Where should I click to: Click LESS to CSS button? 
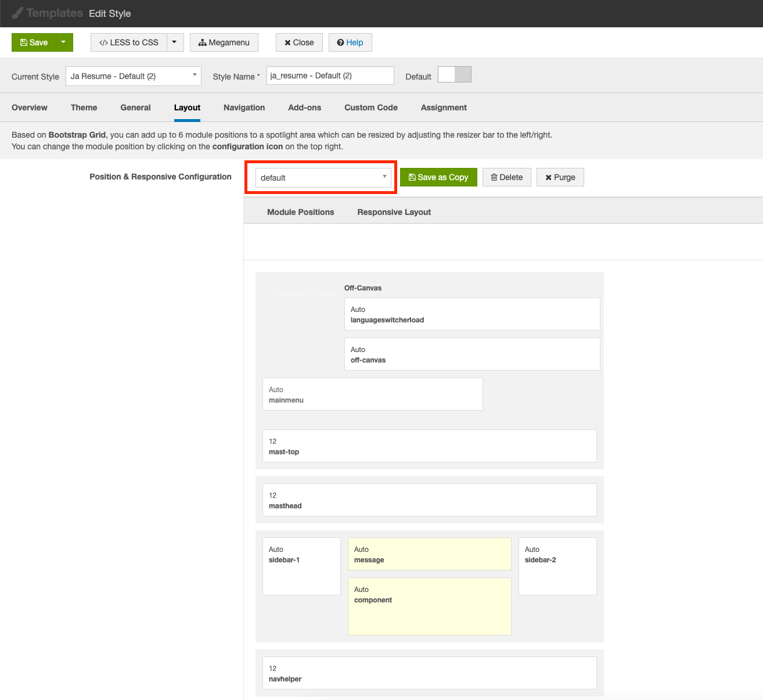[129, 42]
